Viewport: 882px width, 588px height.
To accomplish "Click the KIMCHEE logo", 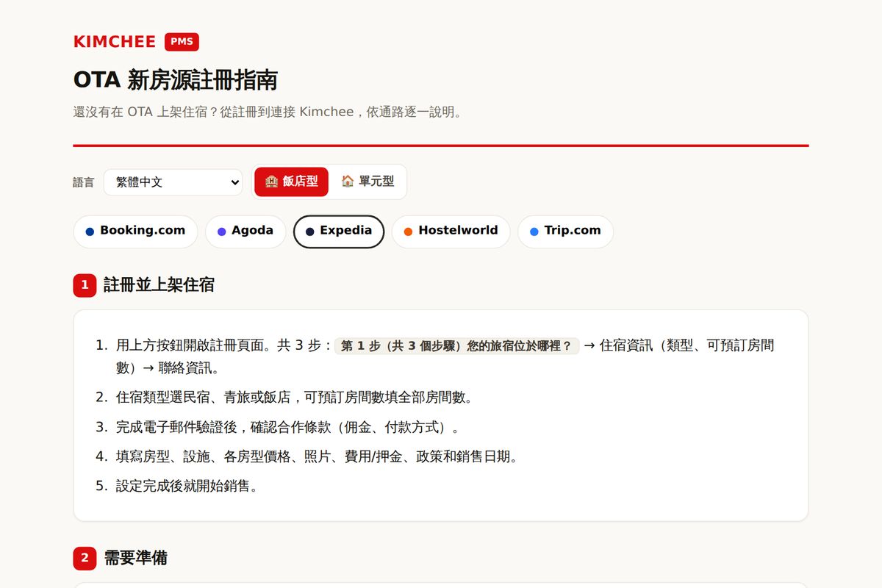I will [x=115, y=42].
